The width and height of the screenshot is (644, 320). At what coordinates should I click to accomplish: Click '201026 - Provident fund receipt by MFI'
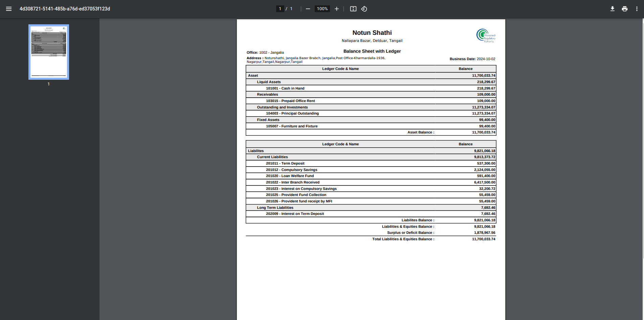(x=299, y=201)
